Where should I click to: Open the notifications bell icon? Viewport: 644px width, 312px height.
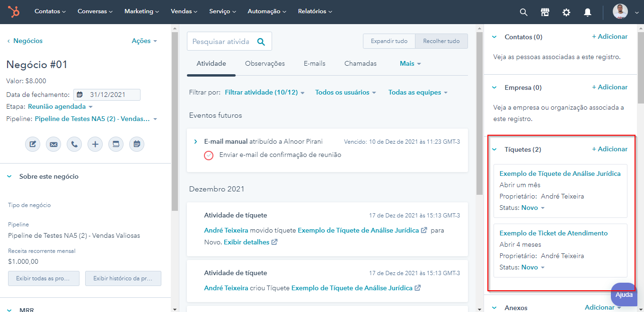[587, 12]
